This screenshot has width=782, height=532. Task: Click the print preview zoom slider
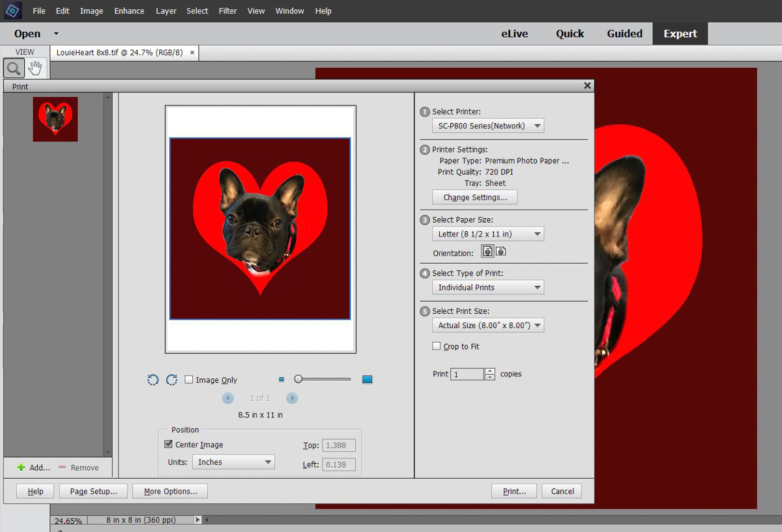tap(323, 379)
